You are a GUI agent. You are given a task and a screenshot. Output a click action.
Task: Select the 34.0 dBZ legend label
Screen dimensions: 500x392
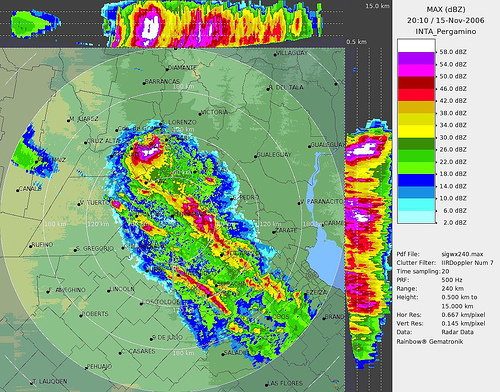pos(453,125)
